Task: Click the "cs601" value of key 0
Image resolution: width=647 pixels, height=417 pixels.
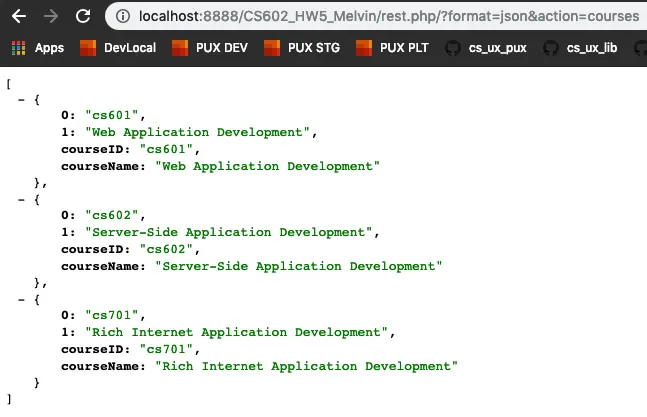Action: (111, 115)
